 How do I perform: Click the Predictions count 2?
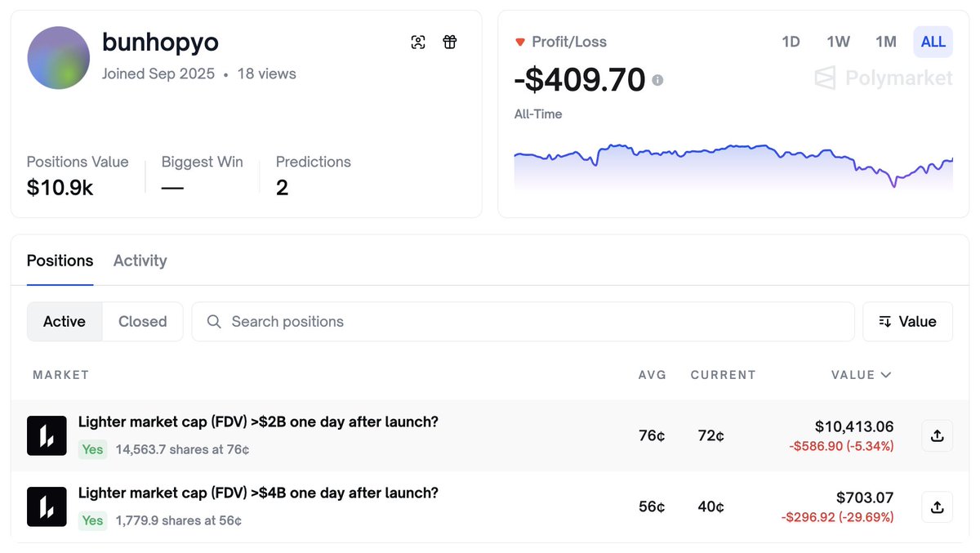[282, 188]
